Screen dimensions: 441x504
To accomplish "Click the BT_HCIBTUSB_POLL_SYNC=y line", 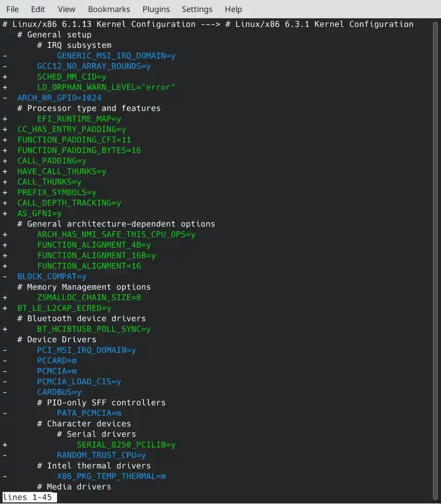I will point(94,329).
